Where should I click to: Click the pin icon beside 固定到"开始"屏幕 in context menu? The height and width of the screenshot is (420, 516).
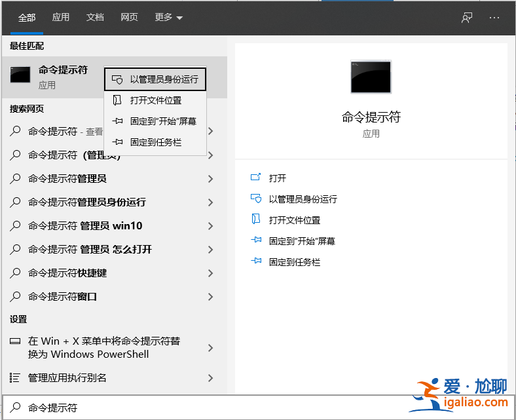(x=117, y=121)
